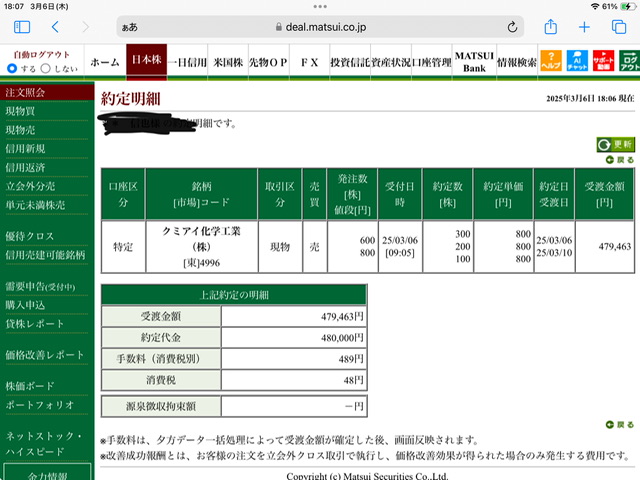Viewport: 640px width, 480px height.
Task: Click the lower 戻る back link
Action: (x=620, y=424)
